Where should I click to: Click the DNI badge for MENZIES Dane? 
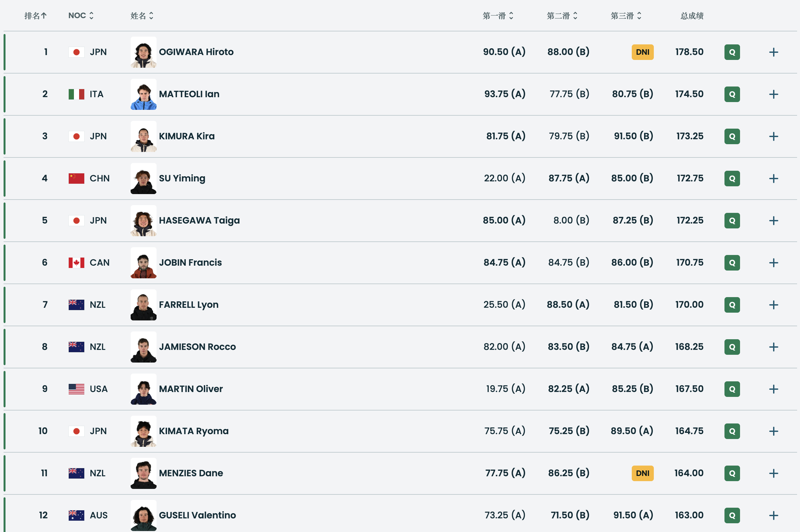642,473
